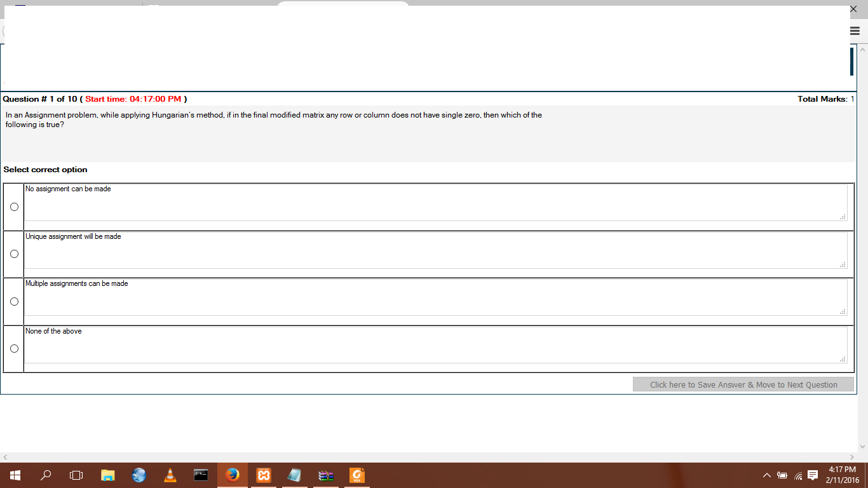Click inside the "Unique assignment will be made" text box
Image resolution: width=868 pixels, height=488 pixels.
435,250
